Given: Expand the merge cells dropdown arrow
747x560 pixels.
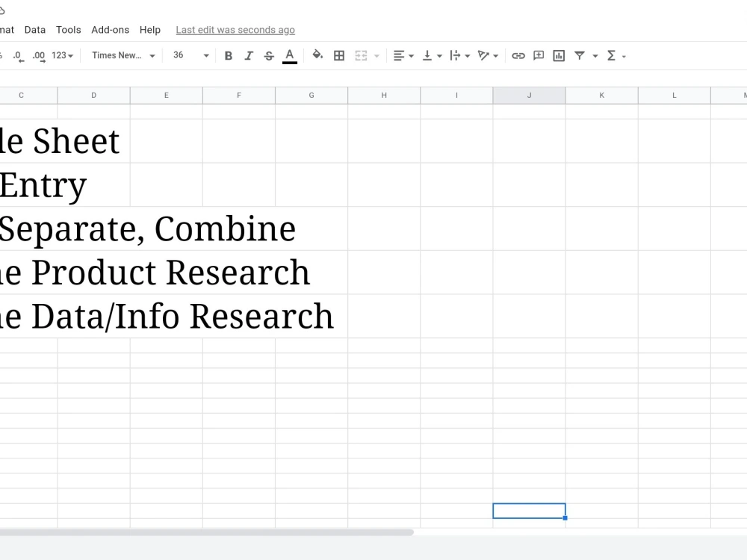Looking at the screenshot, I should 376,56.
